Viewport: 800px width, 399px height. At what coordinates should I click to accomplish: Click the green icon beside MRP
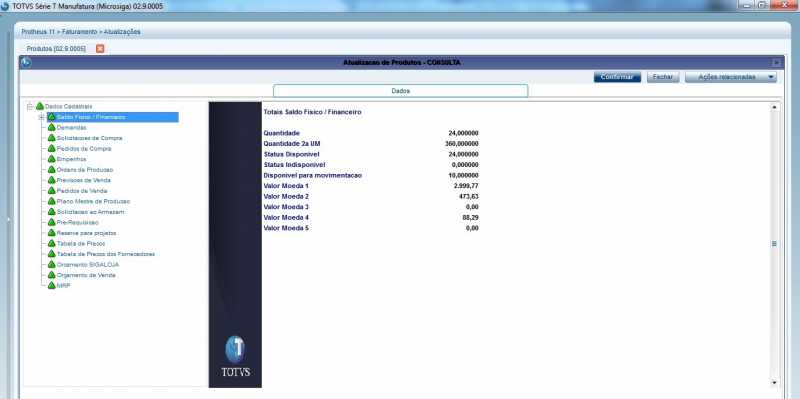(x=52, y=286)
